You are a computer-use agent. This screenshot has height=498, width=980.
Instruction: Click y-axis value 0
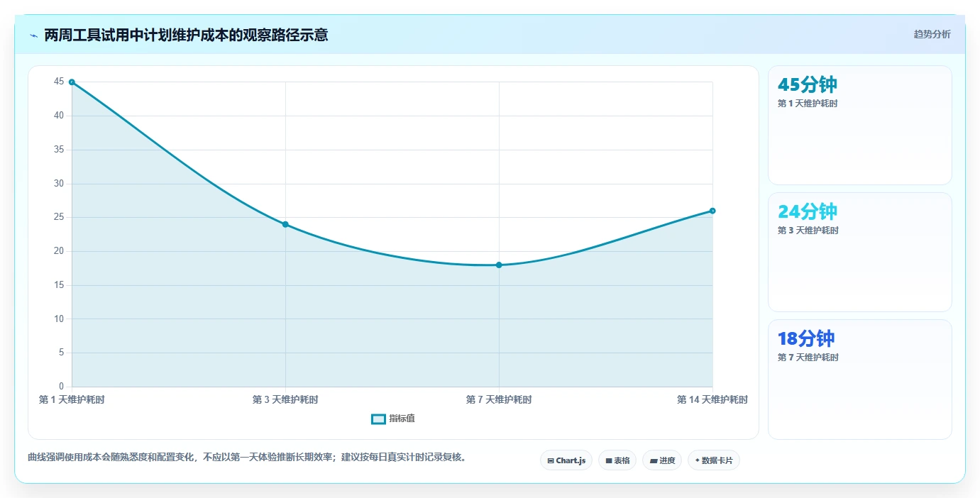click(x=62, y=387)
